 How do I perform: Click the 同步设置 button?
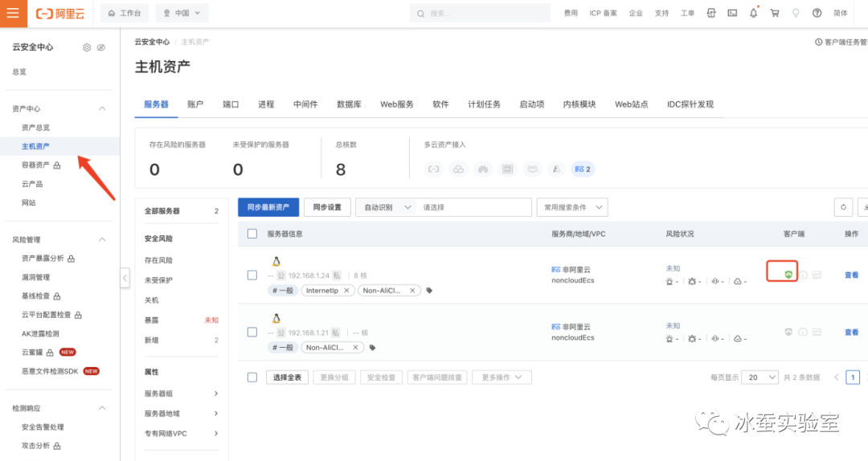click(327, 207)
